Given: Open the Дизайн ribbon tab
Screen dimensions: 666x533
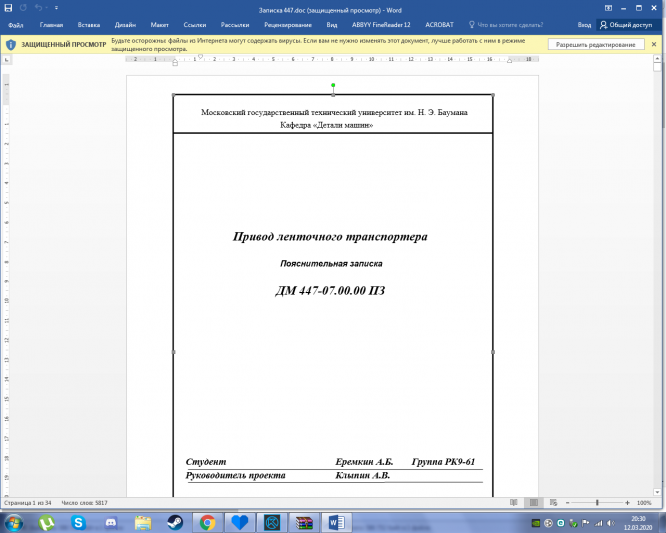Looking at the screenshot, I should (x=125, y=25).
